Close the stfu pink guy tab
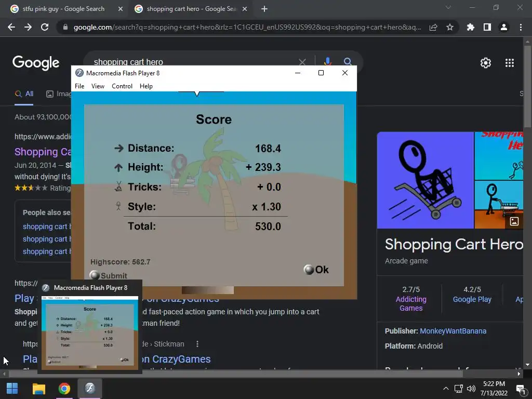 click(x=121, y=9)
